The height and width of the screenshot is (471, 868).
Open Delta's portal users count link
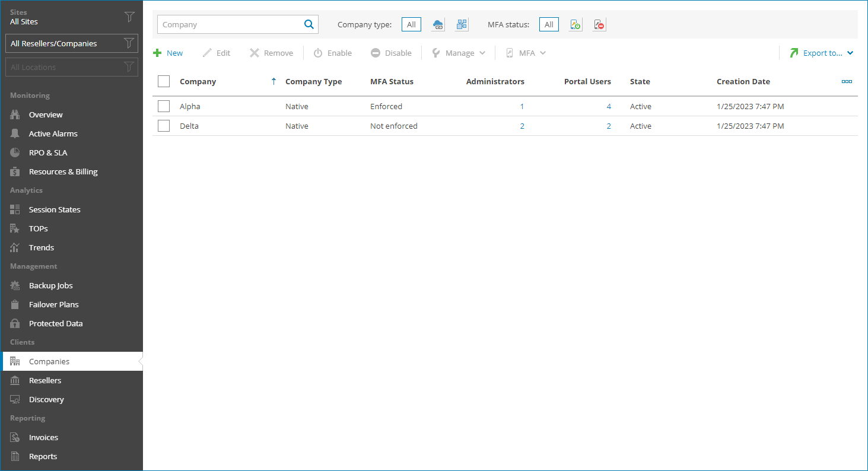(x=609, y=126)
